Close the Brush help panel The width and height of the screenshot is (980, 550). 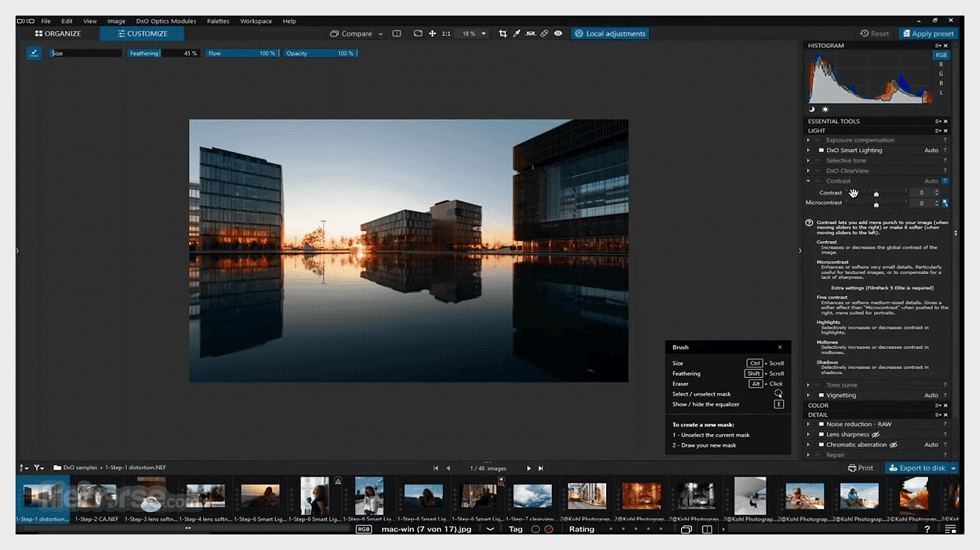click(x=780, y=347)
